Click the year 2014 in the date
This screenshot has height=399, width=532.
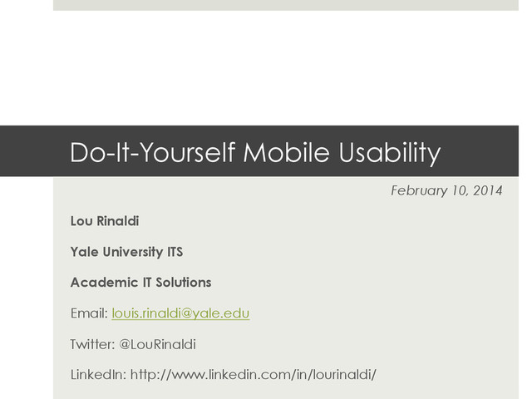coord(488,190)
